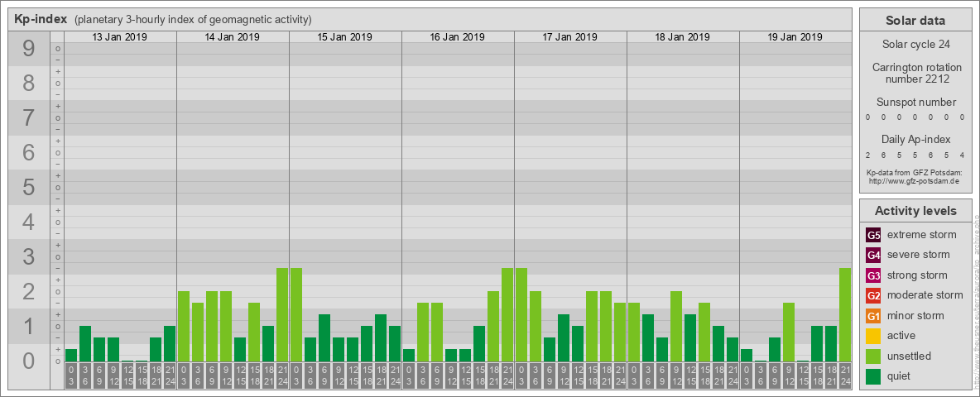Click the Kp scale number 7

pos(28,118)
